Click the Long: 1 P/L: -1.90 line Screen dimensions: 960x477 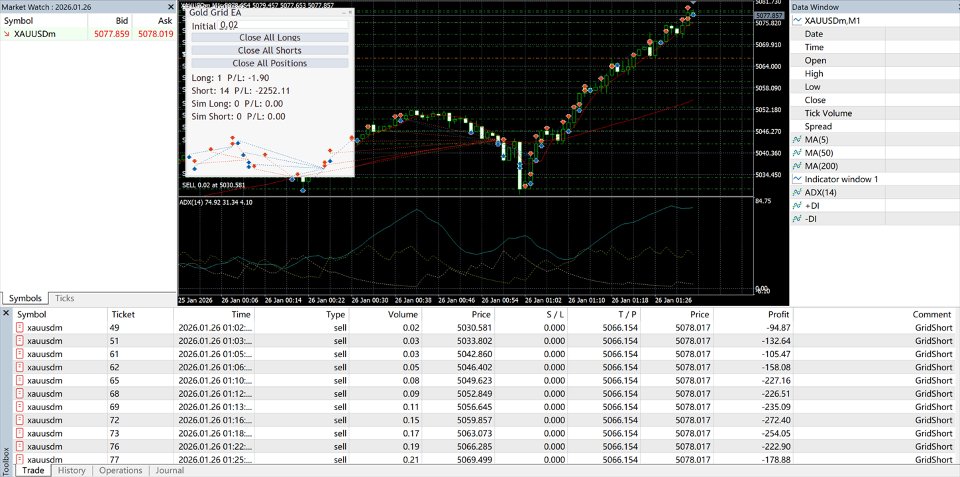(230, 78)
